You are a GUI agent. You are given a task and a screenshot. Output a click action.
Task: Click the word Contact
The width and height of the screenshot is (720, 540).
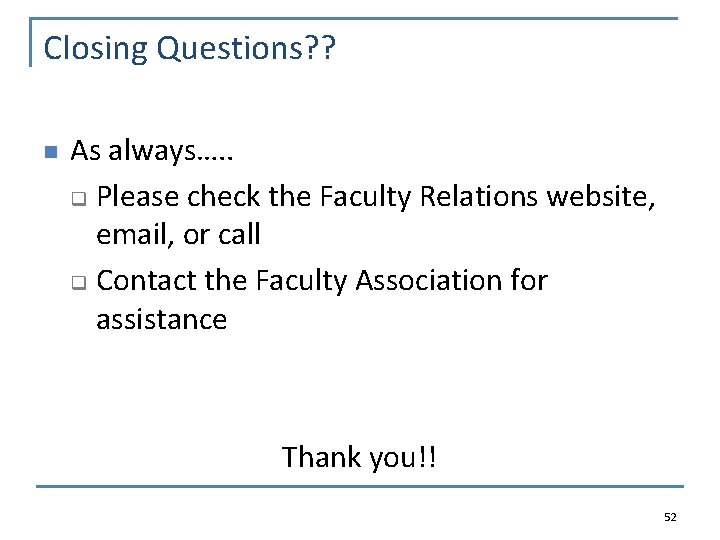[x=146, y=281]
